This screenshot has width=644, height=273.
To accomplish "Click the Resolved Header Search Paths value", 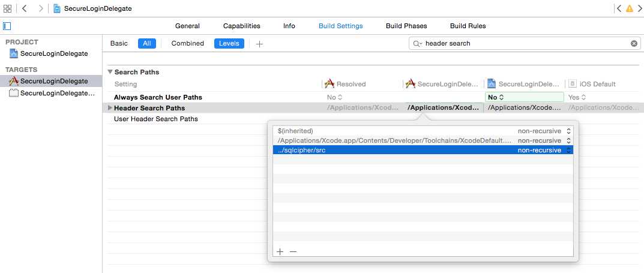I will coord(363,108).
